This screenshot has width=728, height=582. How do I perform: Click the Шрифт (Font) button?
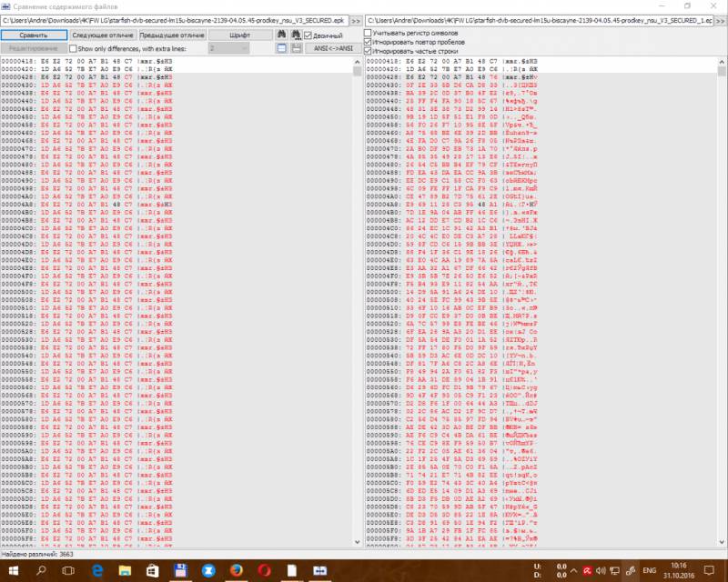click(x=240, y=35)
